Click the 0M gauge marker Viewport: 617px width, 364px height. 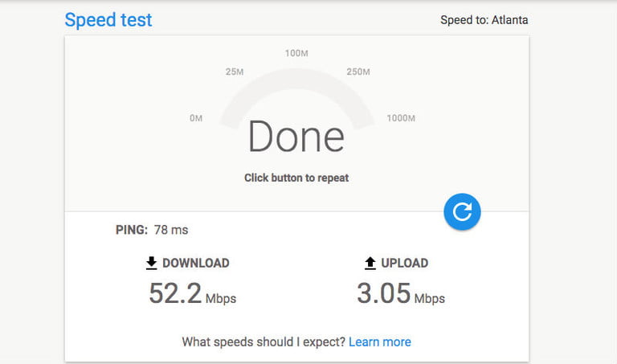[x=196, y=118]
